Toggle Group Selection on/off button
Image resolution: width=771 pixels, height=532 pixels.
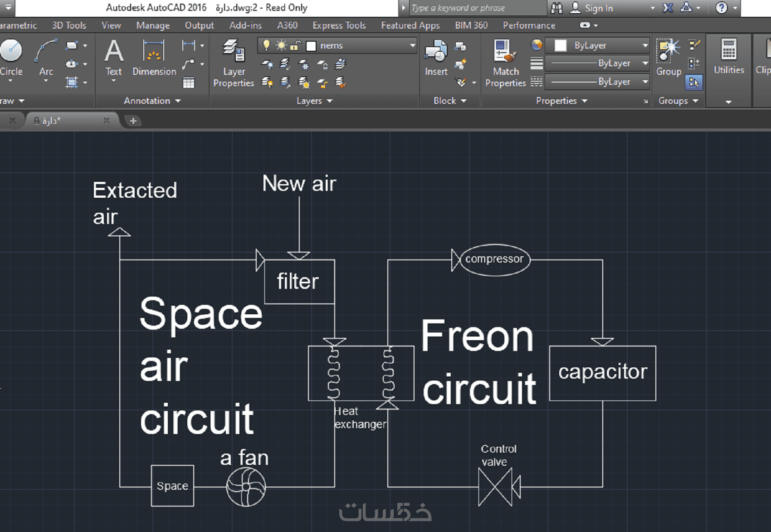[x=694, y=82]
